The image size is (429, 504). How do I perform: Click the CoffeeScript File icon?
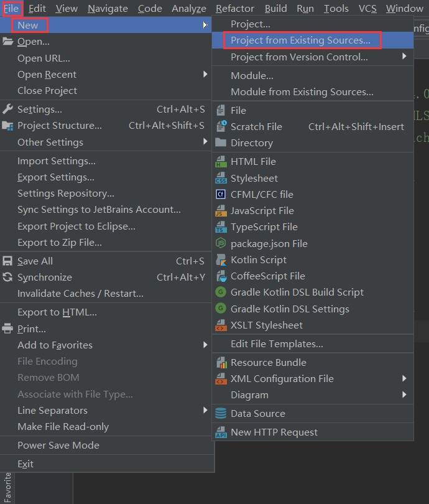pos(221,276)
